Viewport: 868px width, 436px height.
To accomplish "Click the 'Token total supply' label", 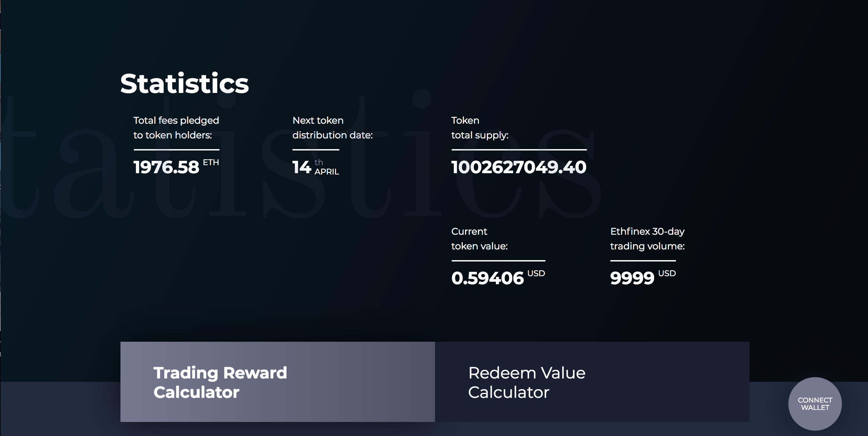I will click(x=480, y=128).
